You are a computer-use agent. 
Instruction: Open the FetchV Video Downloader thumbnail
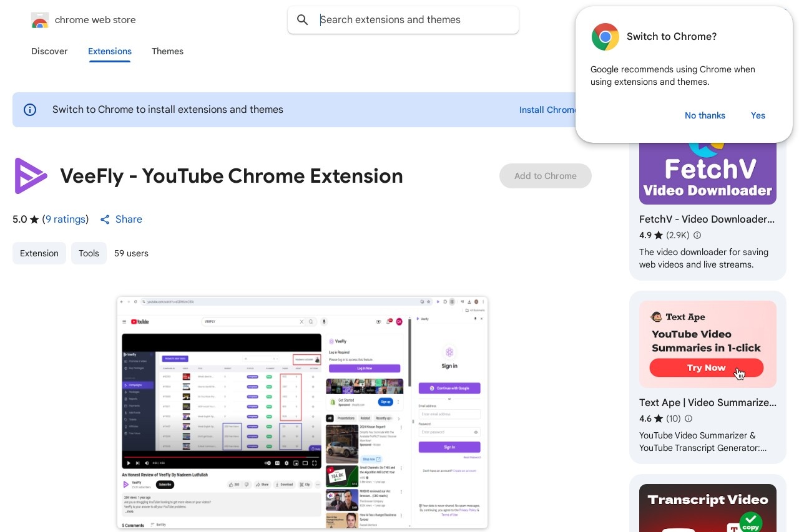click(708, 173)
